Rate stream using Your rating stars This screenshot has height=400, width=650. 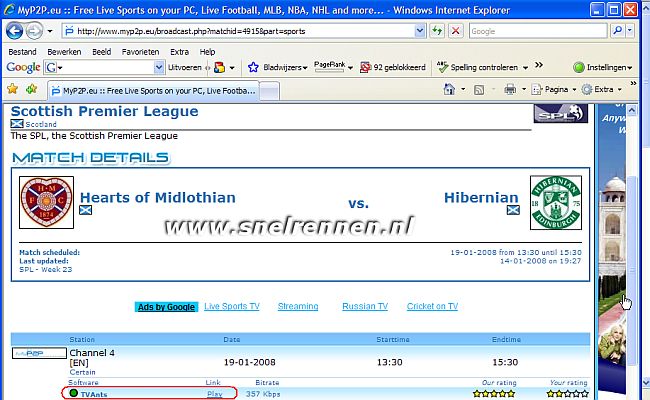click(x=567, y=393)
